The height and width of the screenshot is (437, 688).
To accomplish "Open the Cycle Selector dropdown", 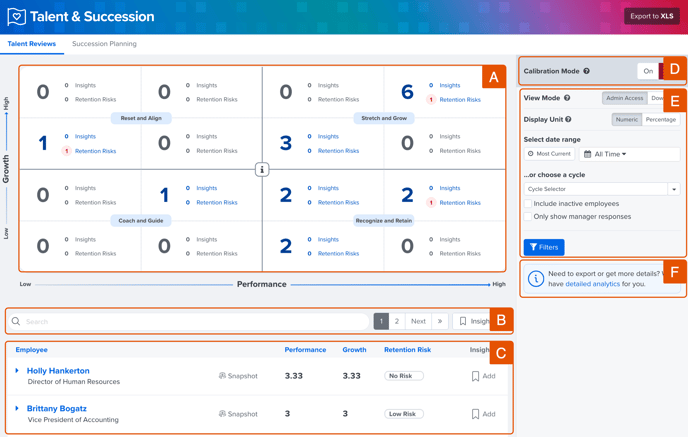I will (602, 189).
